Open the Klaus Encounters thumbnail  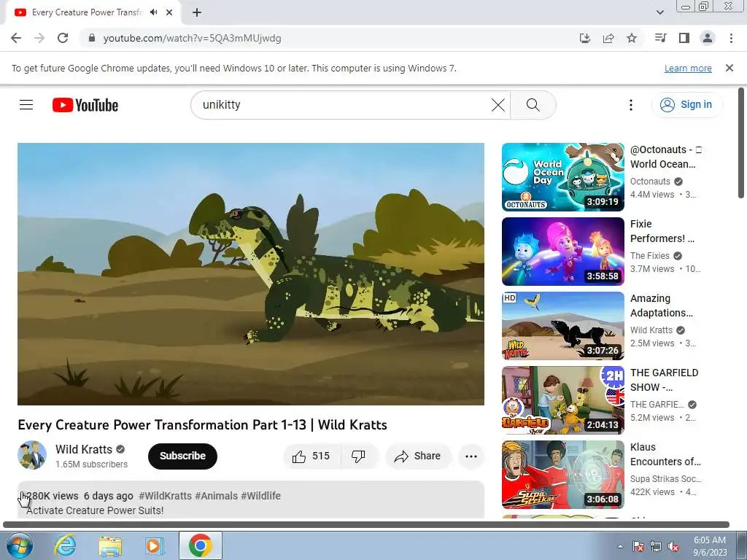click(562, 474)
